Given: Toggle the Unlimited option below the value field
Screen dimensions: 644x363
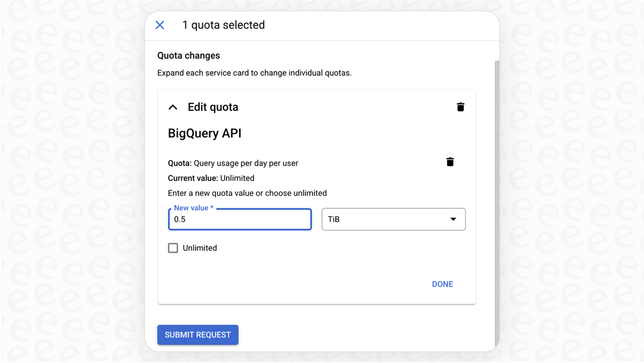Looking at the screenshot, I should click(x=173, y=248).
